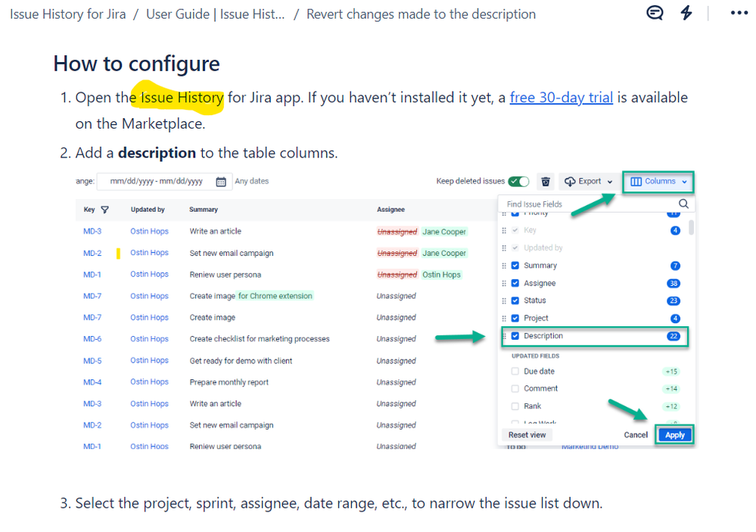Click the count badge 7 next to Summary

(675, 266)
